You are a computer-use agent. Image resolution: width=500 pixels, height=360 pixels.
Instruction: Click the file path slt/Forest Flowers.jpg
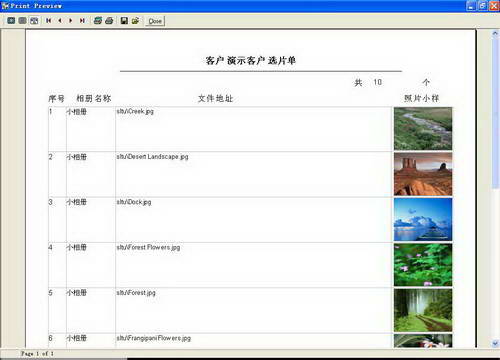tap(148, 247)
